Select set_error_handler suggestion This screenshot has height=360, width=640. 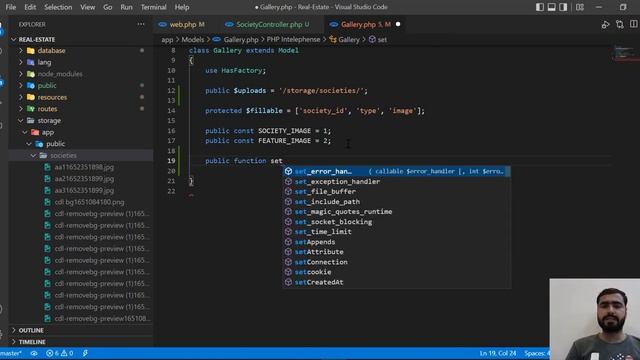[x=396, y=171]
